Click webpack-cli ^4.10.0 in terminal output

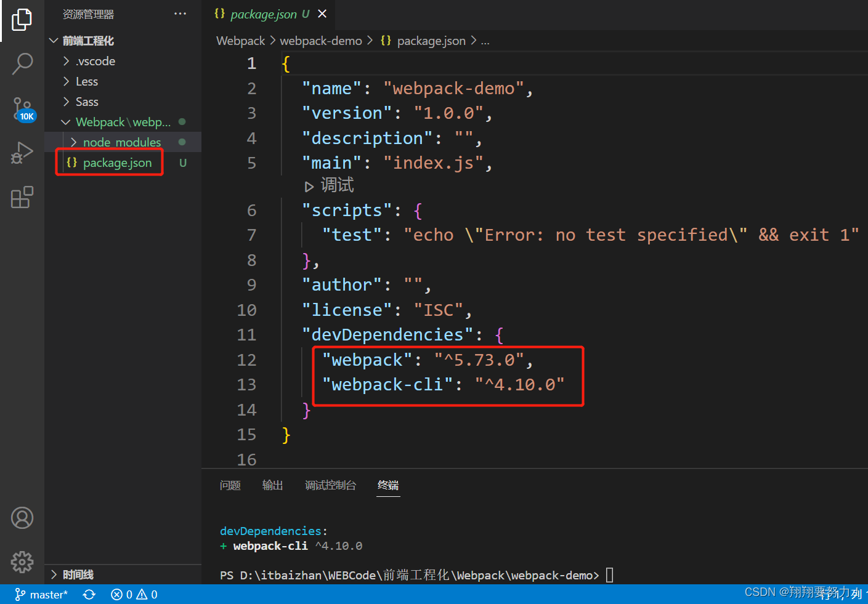click(298, 546)
